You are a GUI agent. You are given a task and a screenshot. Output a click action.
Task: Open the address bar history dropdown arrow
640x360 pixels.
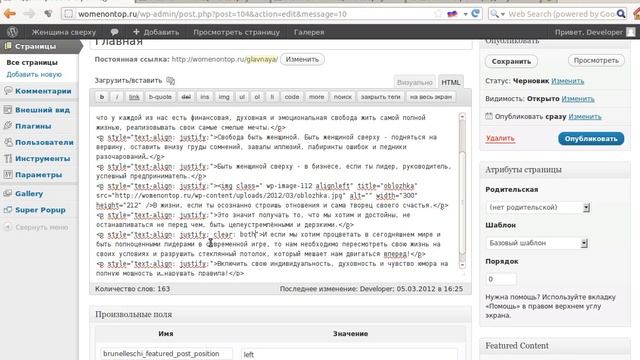pyautogui.click(x=465, y=14)
